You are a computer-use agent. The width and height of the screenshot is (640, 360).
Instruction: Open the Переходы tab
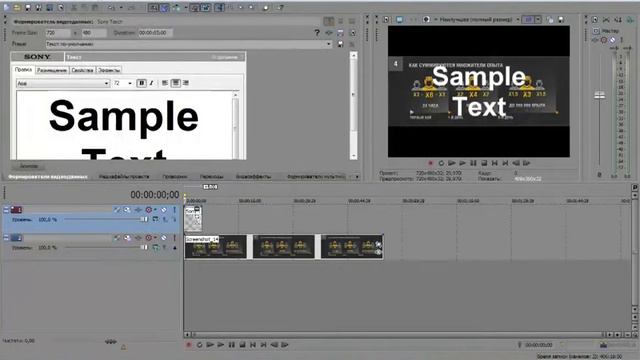211,177
